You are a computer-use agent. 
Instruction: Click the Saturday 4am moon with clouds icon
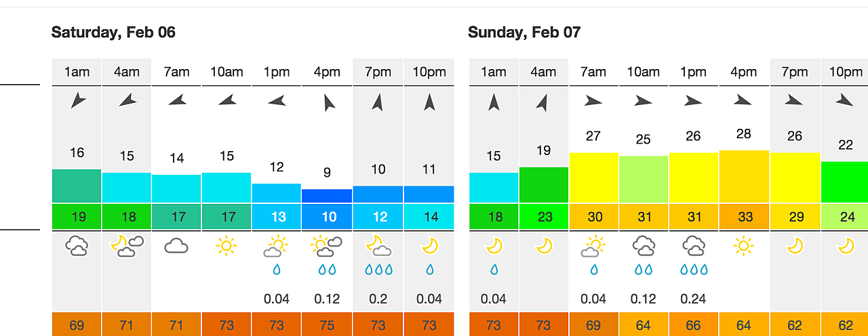point(127,247)
